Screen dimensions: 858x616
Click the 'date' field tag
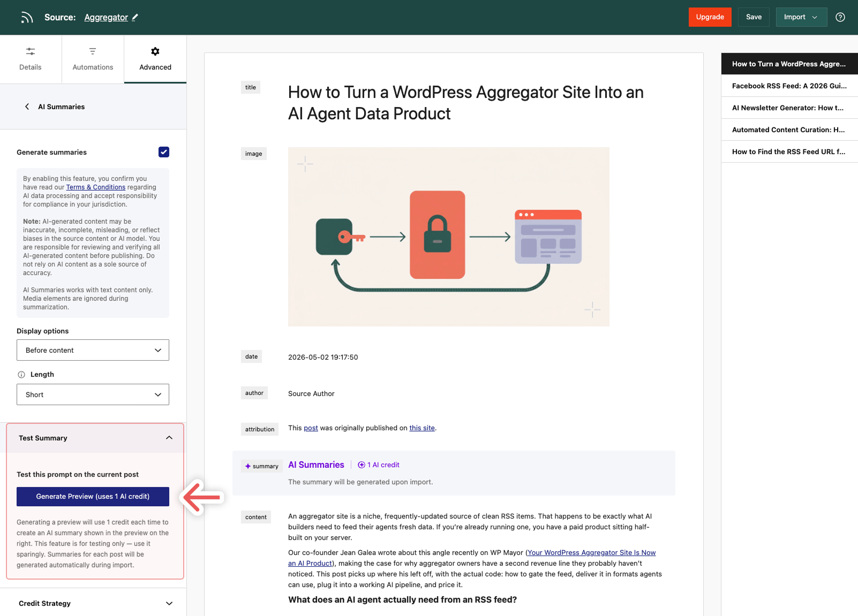coord(251,356)
